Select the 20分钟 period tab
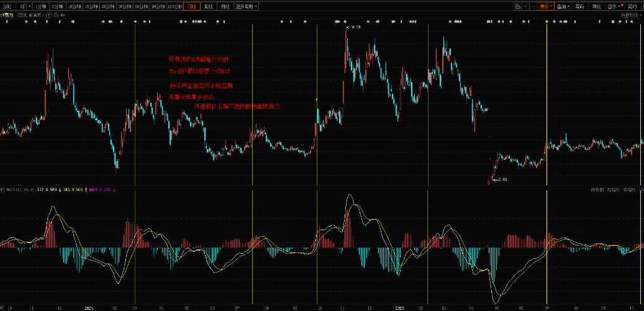Screen dimensions: 644x311 click(108, 7)
